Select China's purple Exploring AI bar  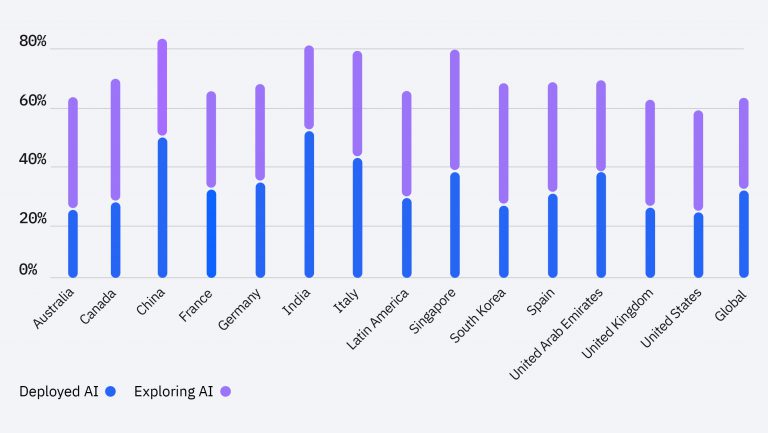[x=162, y=87]
